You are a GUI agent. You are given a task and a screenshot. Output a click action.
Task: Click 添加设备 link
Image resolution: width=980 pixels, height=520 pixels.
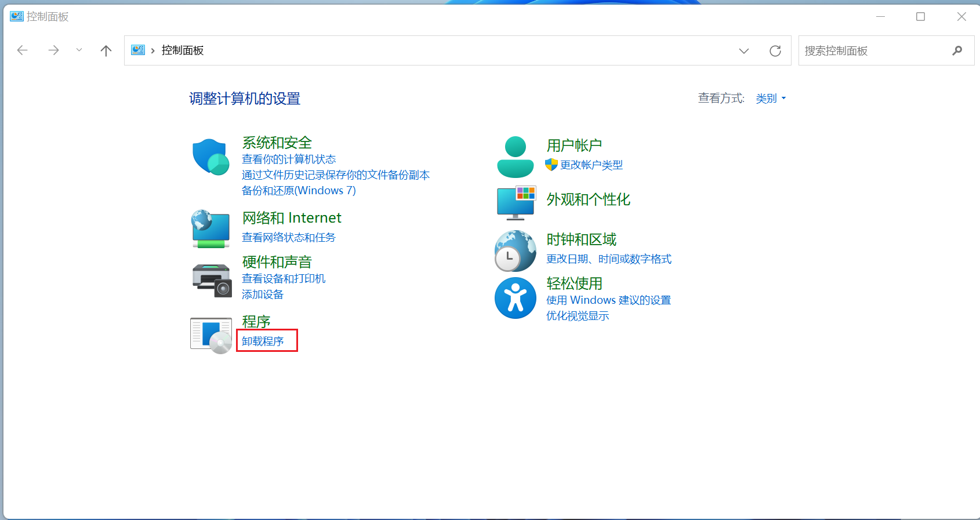pyautogui.click(x=263, y=294)
